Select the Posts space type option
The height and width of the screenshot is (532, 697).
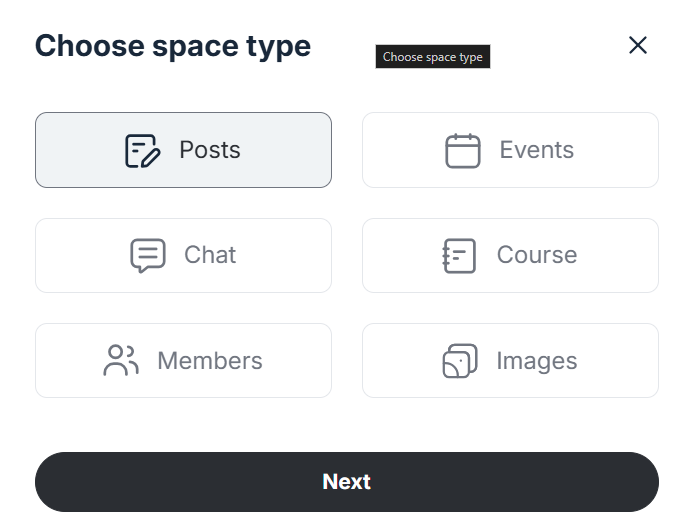[183, 150]
